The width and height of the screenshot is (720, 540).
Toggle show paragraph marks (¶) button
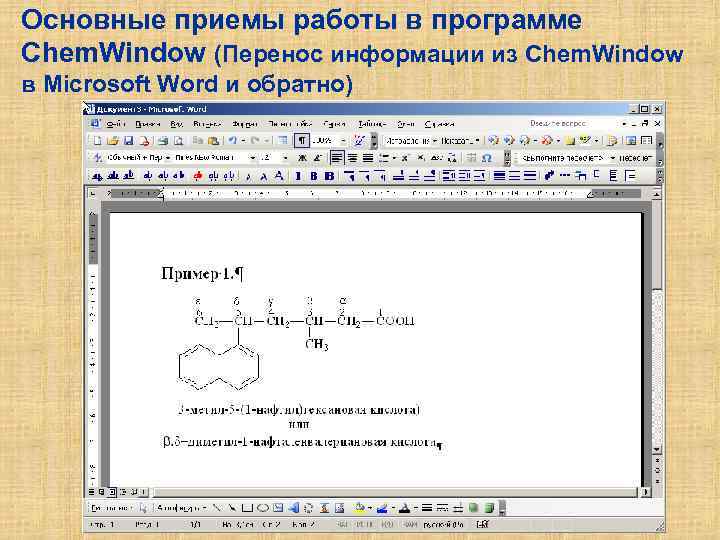(302, 141)
